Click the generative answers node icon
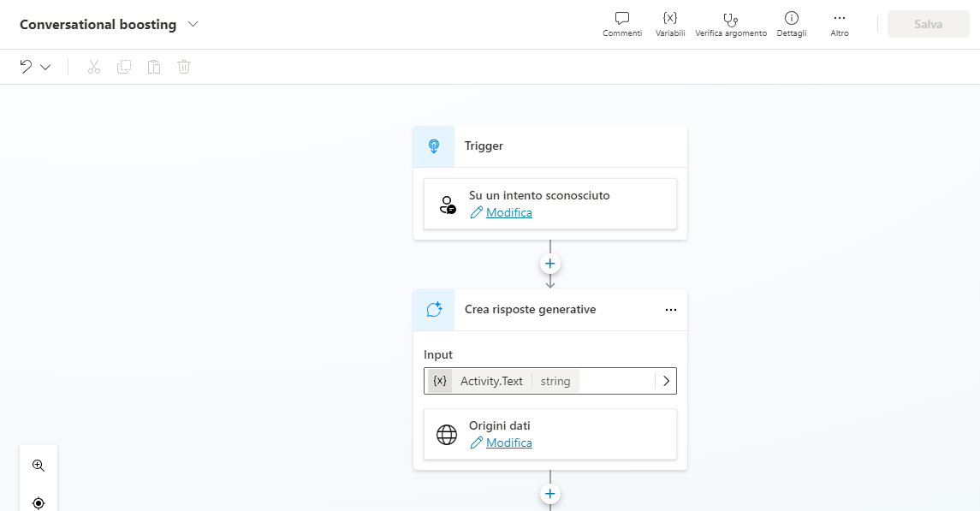This screenshot has height=511, width=980. tap(434, 310)
